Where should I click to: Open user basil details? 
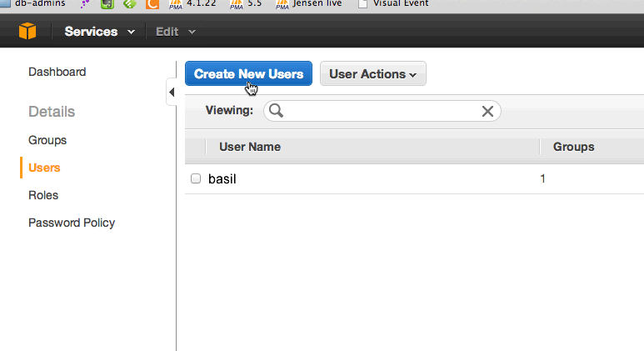pyautogui.click(x=222, y=178)
